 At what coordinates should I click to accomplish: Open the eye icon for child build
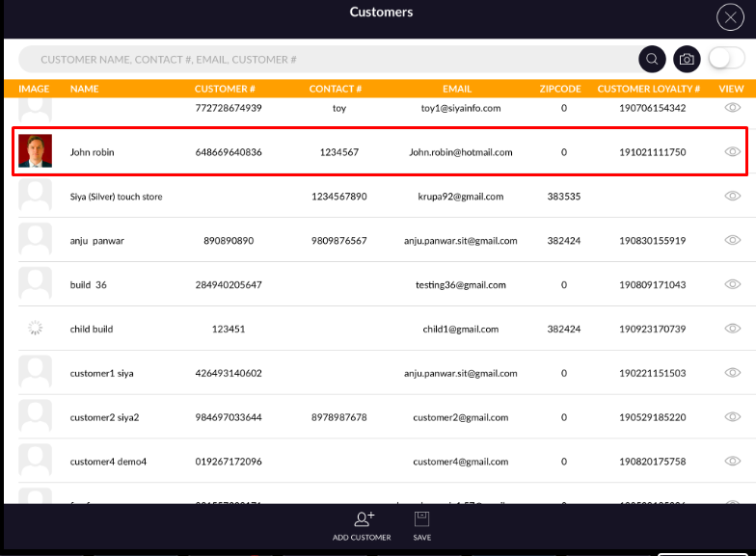pyautogui.click(x=732, y=329)
